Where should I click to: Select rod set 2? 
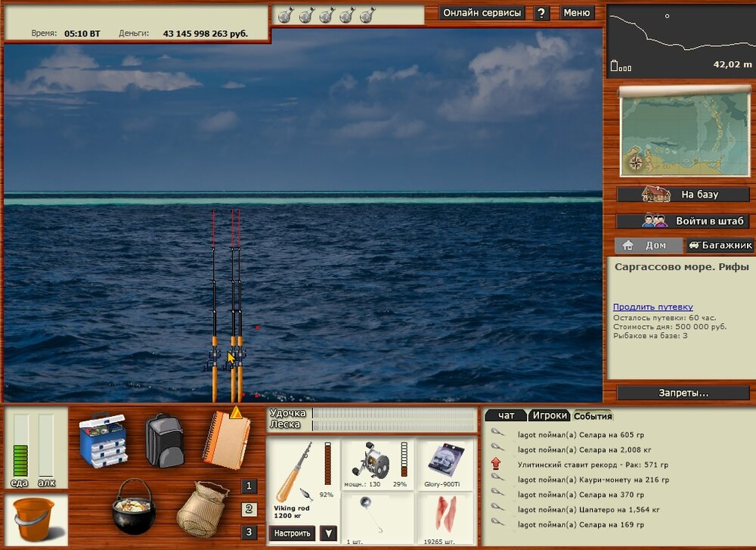point(249,510)
